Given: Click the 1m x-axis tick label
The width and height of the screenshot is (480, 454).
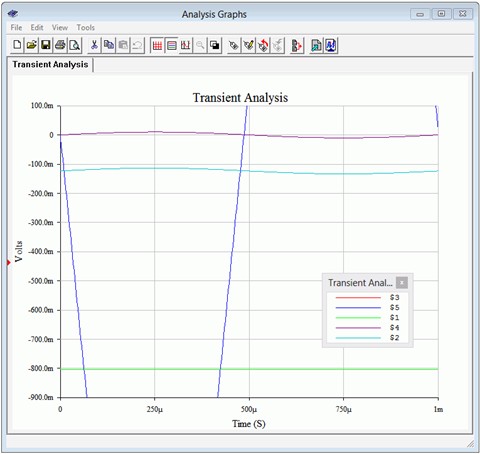Looking at the screenshot, I should (x=438, y=409).
